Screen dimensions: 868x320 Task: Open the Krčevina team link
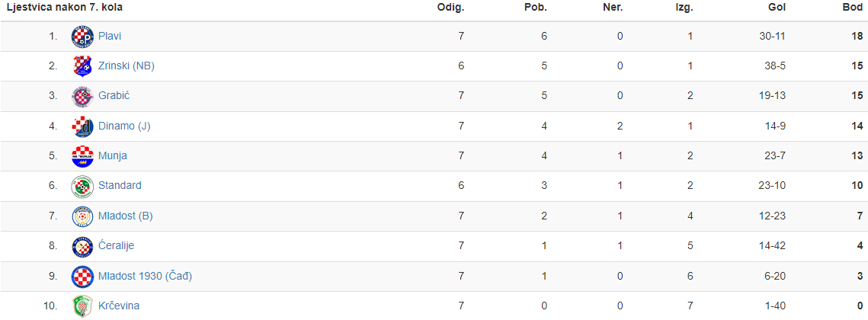[119, 306]
